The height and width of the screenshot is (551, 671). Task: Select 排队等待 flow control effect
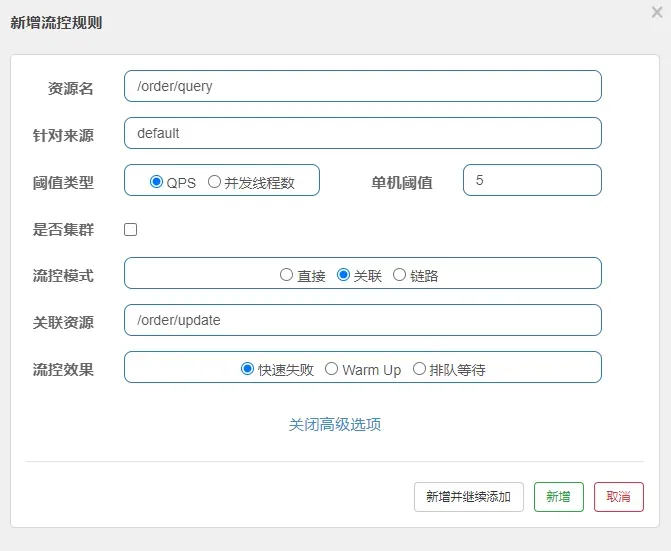[x=419, y=369]
